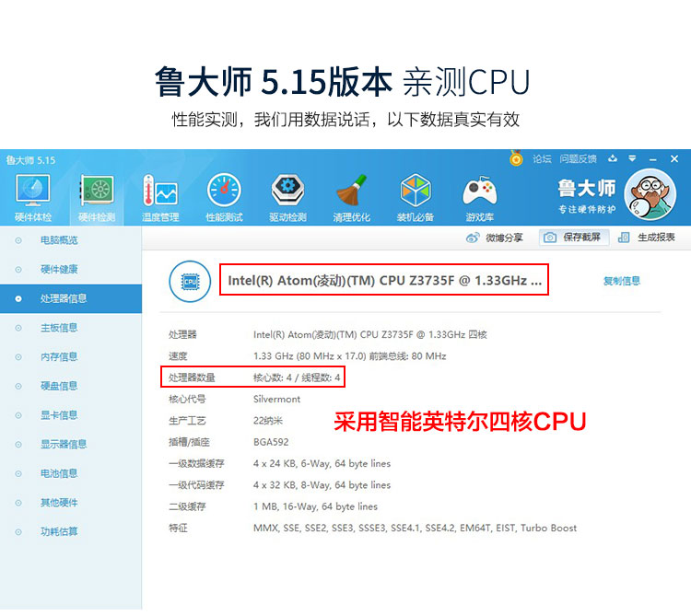The height and width of the screenshot is (616, 691).
Task: Select the 硬件检测 hardware detection icon
Action: 97,197
